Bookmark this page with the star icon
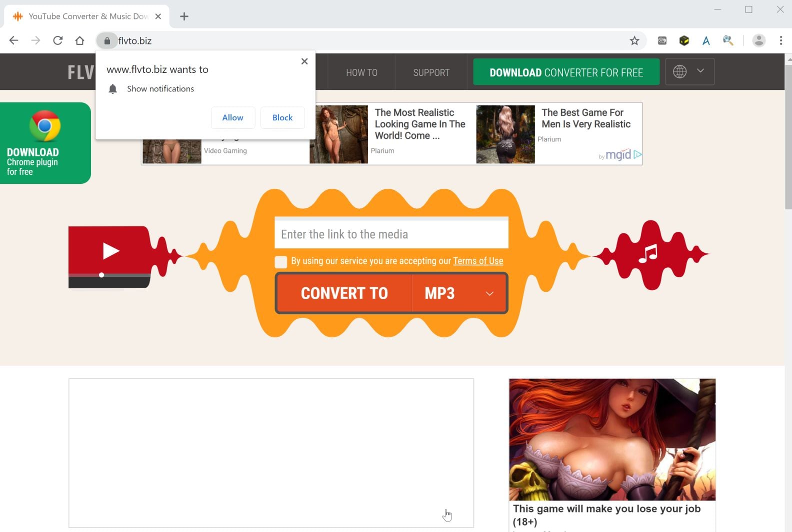Screen dimensions: 792x532 click(634, 40)
